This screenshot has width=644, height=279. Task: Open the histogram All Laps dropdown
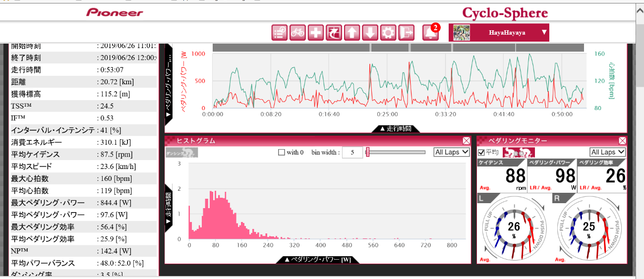click(x=451, y=152)
